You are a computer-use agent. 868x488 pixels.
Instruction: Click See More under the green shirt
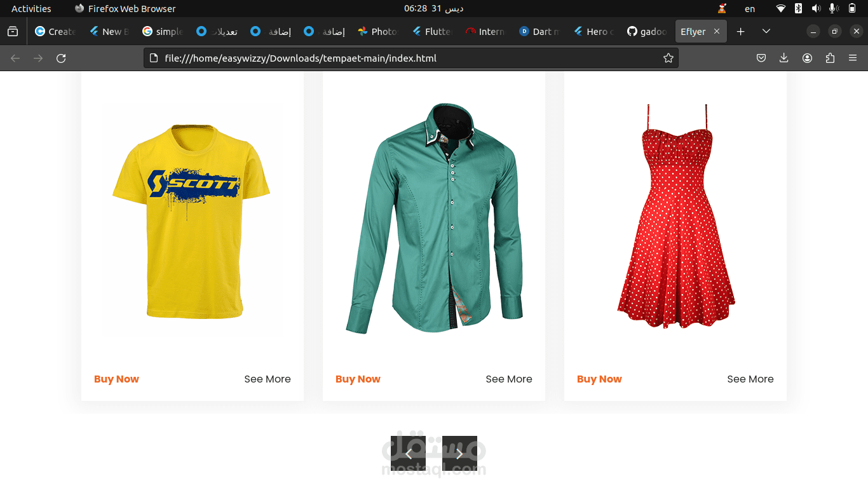509,379
